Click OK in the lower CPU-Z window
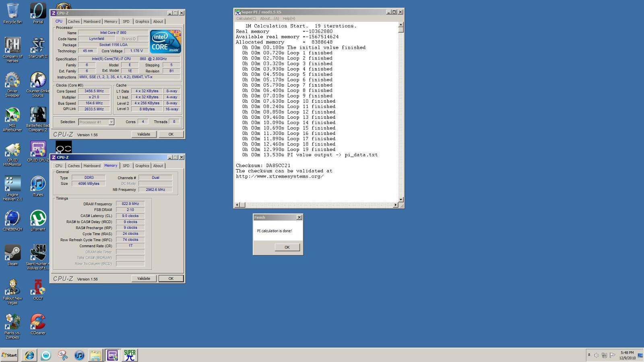 (x=171, y=279)
